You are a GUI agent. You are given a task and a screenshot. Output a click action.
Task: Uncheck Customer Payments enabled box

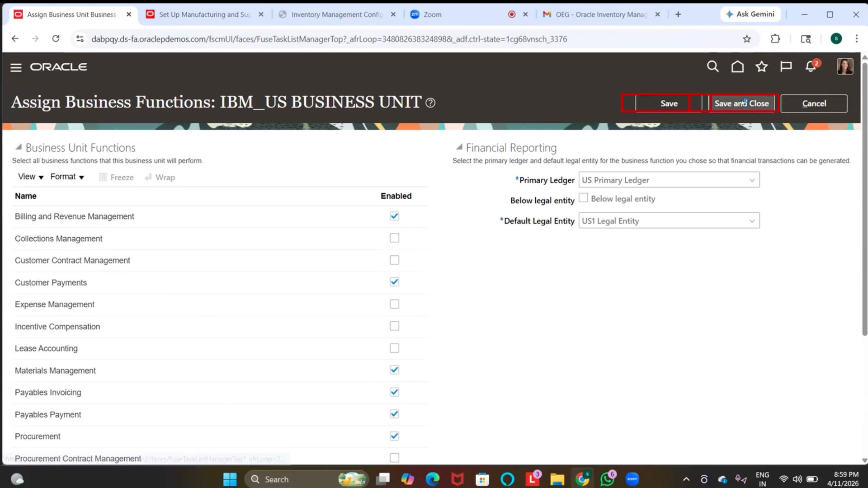tap(394, 282)
